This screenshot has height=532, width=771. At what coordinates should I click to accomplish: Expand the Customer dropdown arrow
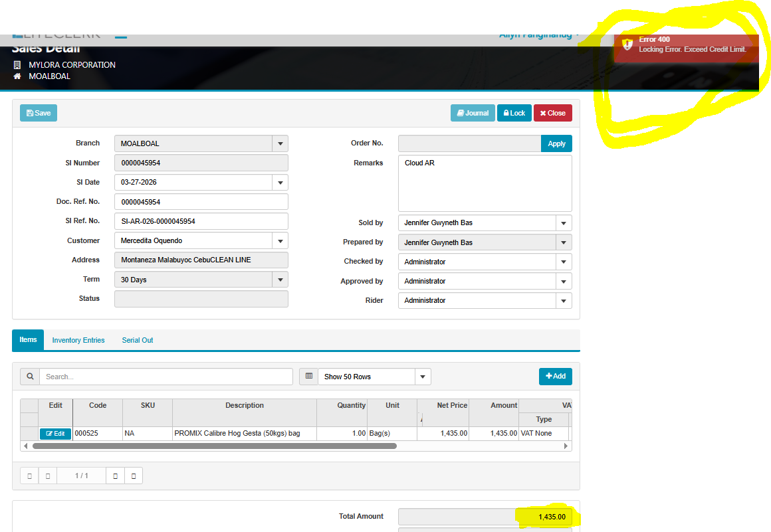[x=280, y=240]
